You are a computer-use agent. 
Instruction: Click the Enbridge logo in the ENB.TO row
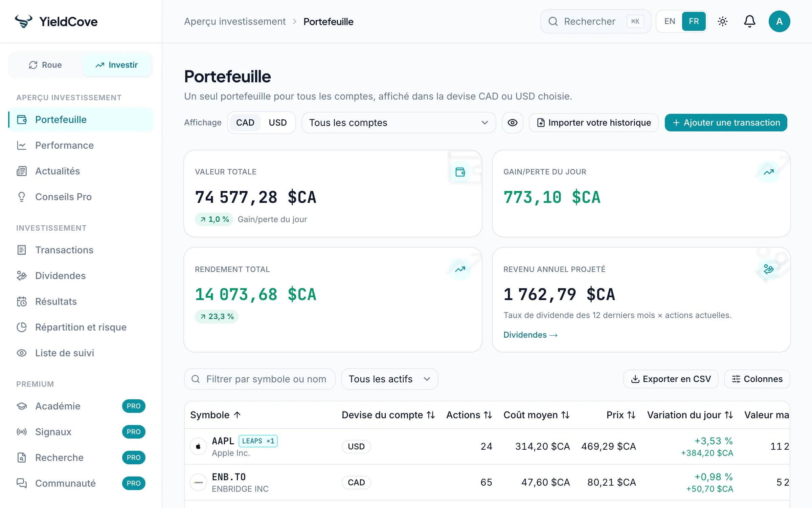[198, 482]
